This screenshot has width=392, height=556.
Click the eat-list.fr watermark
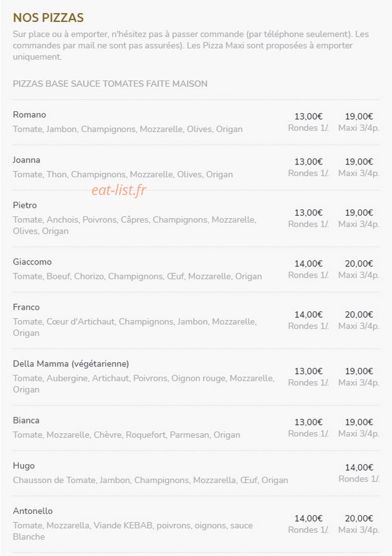[119, 189]
